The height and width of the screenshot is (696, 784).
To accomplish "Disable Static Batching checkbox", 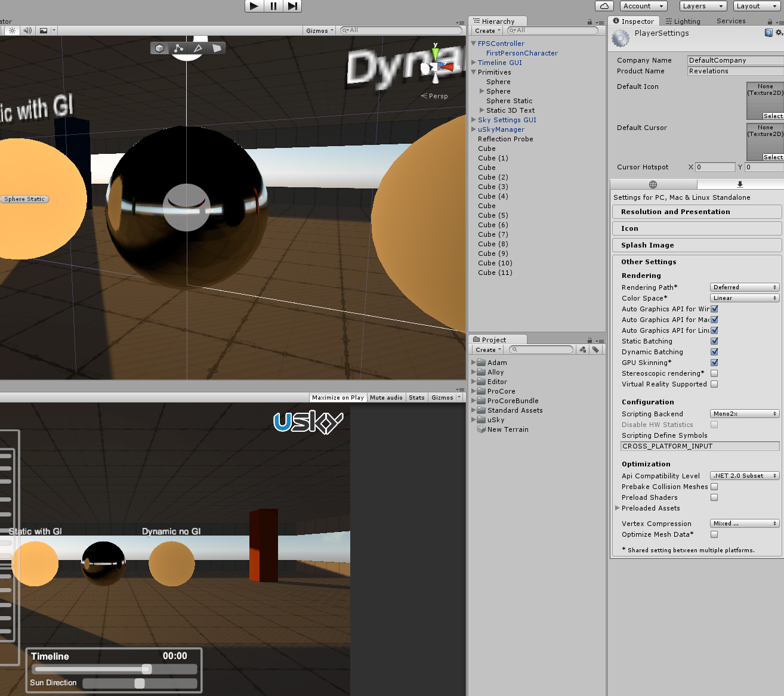I will (714, 341).
